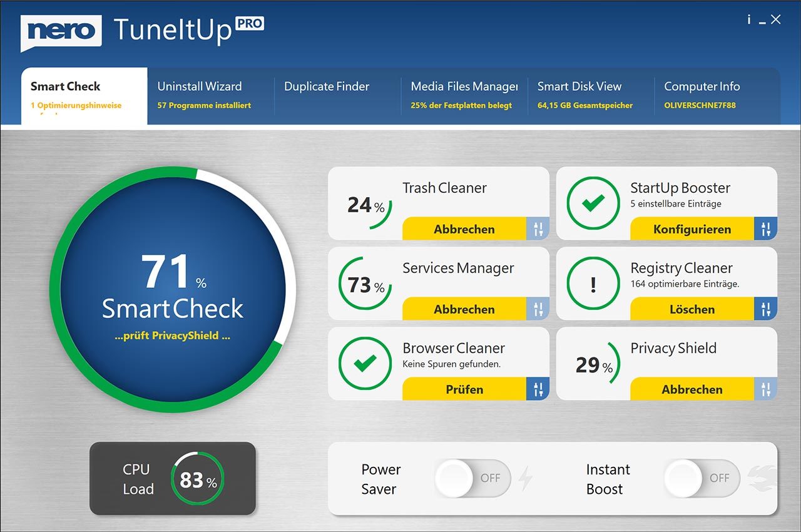Screen dimensions: 801x532
Task: Click the StartUp Booster green checkmark icon
Action: [x=593, y=203]
